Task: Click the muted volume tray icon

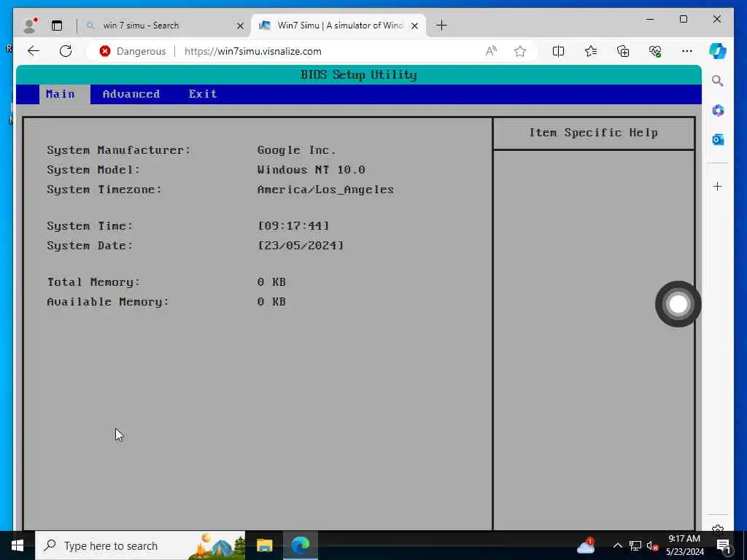Action: pos(652,545)
